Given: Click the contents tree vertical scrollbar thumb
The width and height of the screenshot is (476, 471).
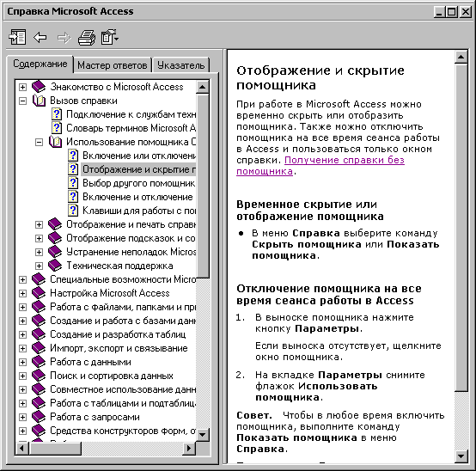Looking at the screenshot, I should (x=203, y=186).
